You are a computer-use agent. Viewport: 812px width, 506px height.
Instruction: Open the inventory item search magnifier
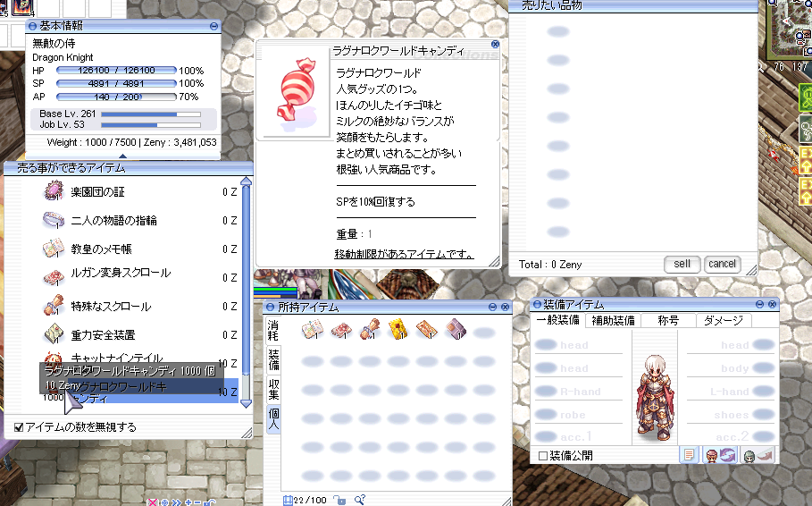[359, 500]
